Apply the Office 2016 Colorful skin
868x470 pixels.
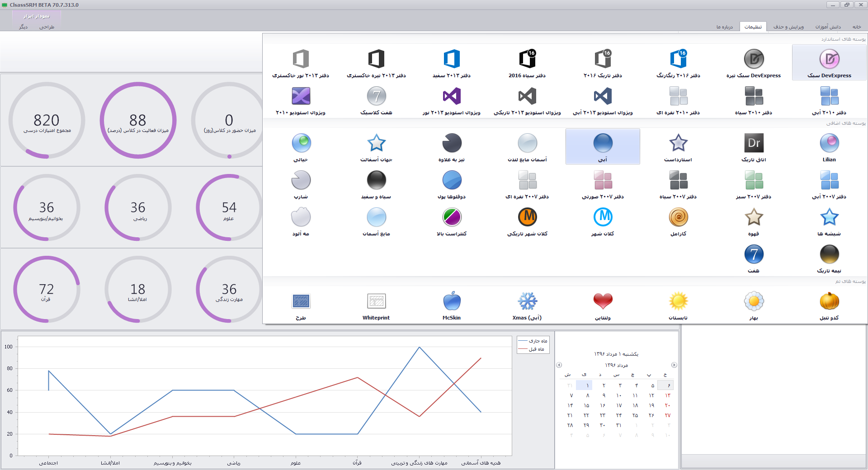click(678, 63)
